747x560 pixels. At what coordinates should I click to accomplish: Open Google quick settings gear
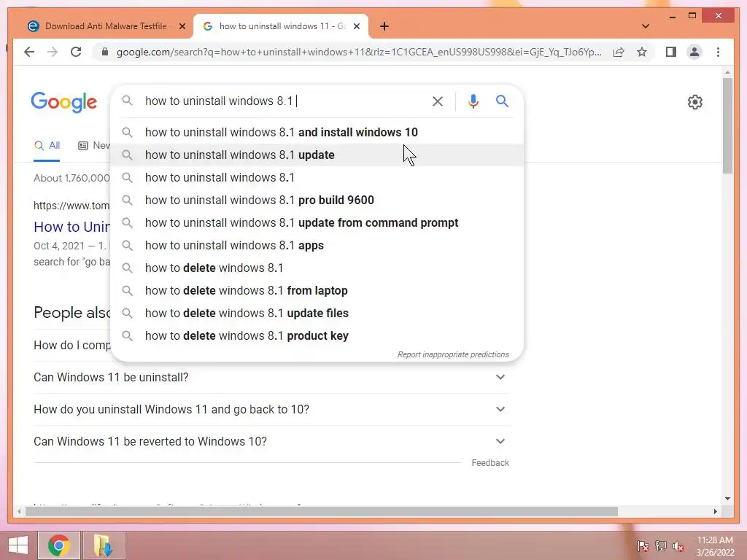(695, 102)
